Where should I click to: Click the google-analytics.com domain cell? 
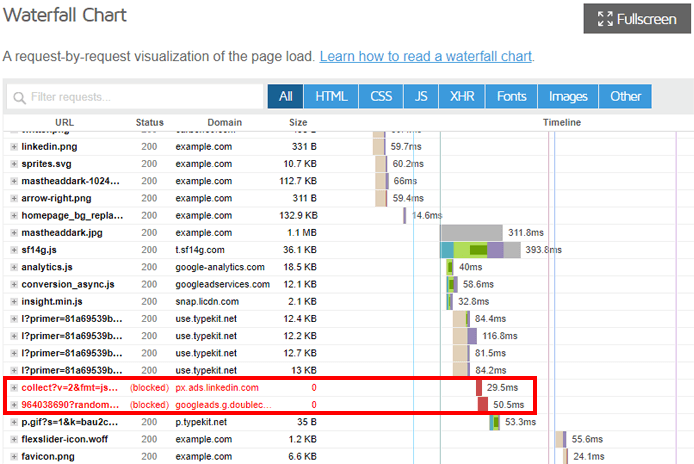pos(220,267)
